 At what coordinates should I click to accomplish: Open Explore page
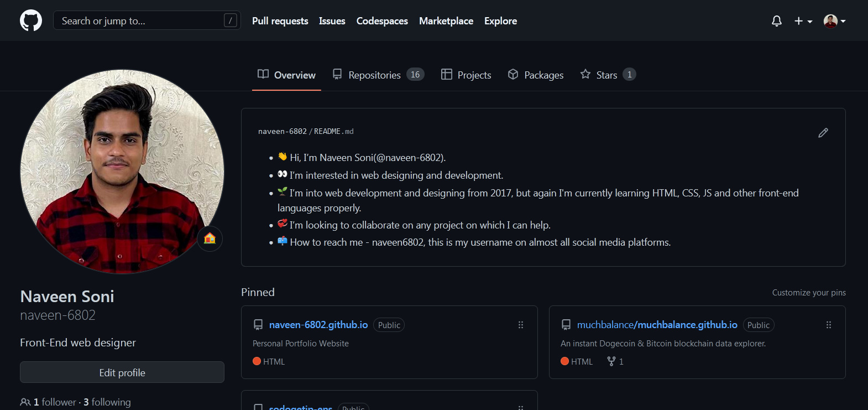tap(501, 21)
